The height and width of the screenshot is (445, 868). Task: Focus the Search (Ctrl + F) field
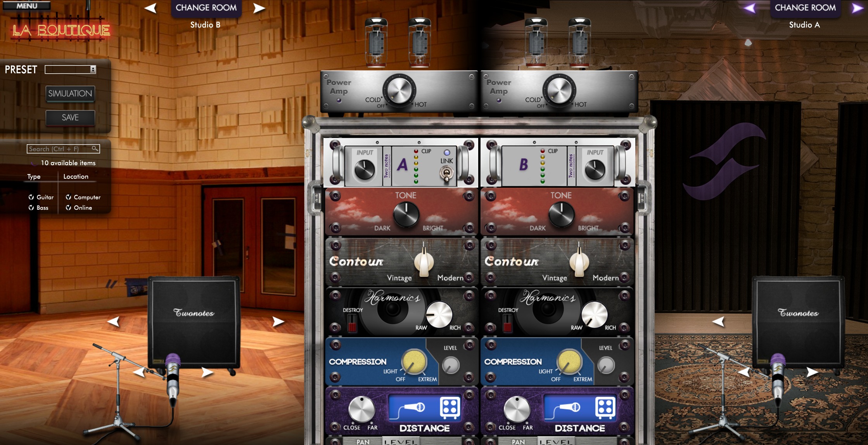tap(63, 149)
